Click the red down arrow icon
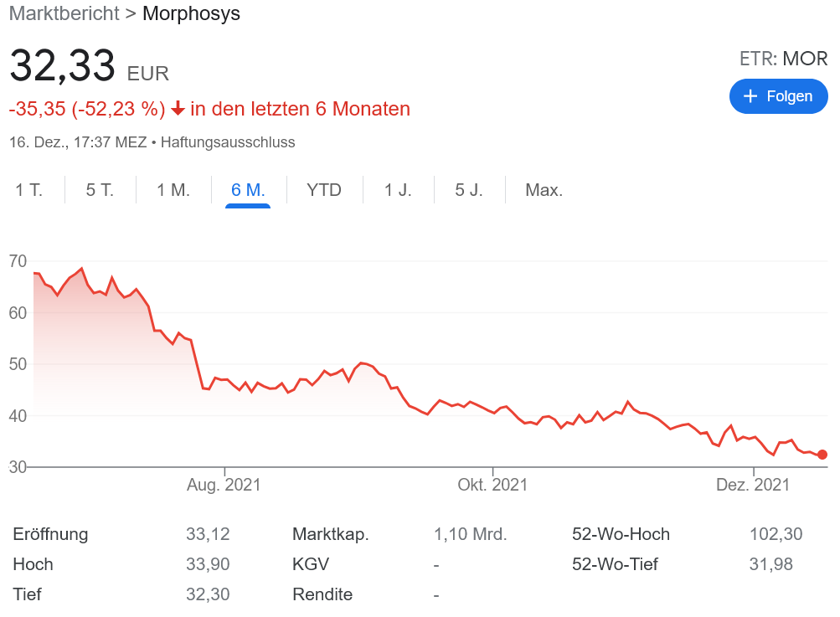 coord(178,109)
